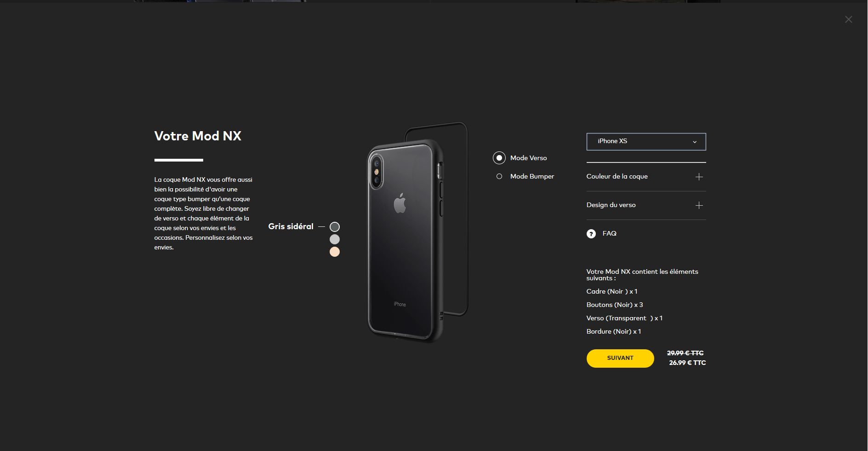868x451 pixels.
Task: Select the Mode Verso radio button
Action: (x=499, y=158)
